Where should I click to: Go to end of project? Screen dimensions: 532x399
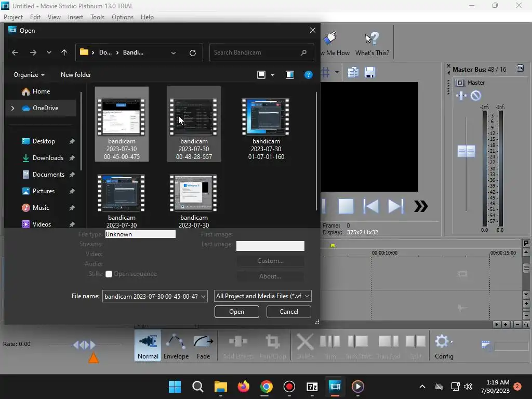[x=395, y=206]
